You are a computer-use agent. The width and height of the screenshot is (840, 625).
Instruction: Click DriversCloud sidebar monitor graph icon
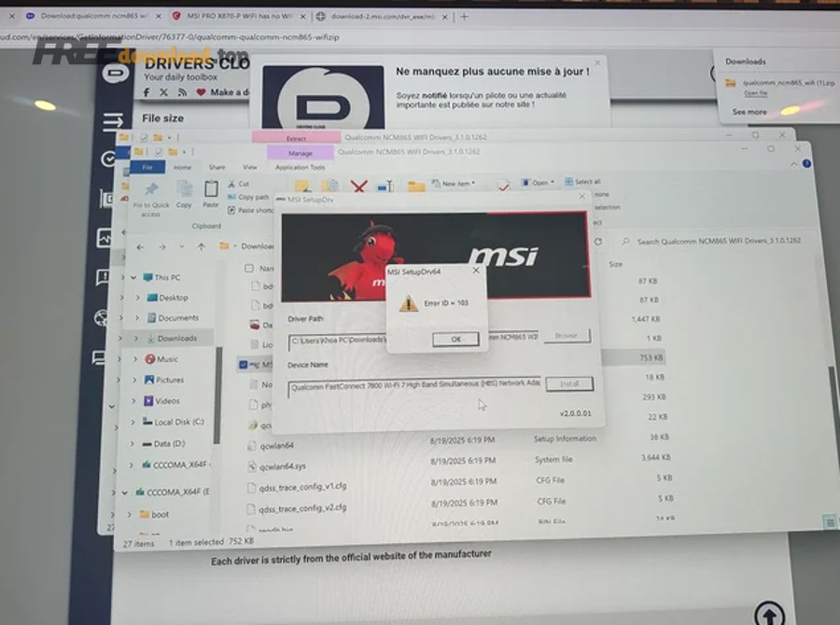pos(105,238)
